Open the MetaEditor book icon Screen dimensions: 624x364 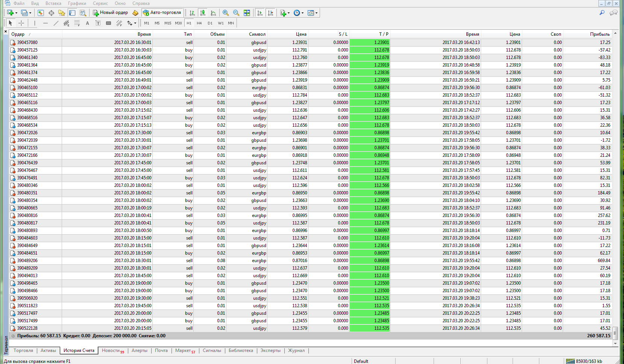135,13
